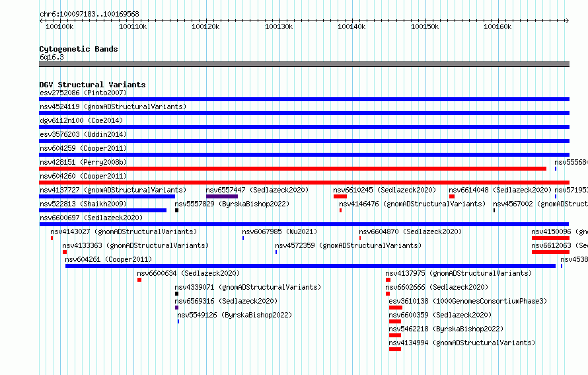Click the chr6:100097183..100169568 coordinates text
Viewport: 588px width, 375px height.
89,14
